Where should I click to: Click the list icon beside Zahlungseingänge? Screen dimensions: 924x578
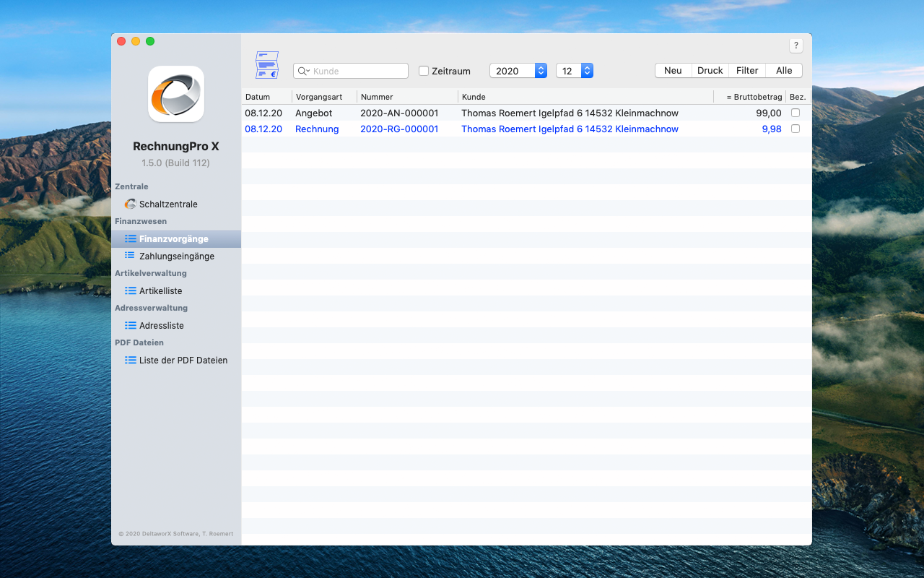pyautogui.click(x=130, y=256)
